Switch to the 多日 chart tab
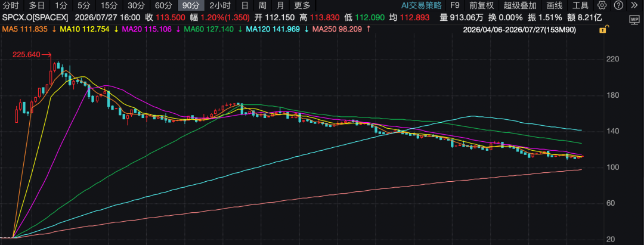The width and height of the screenshot is (644, 245). (36, 5)
